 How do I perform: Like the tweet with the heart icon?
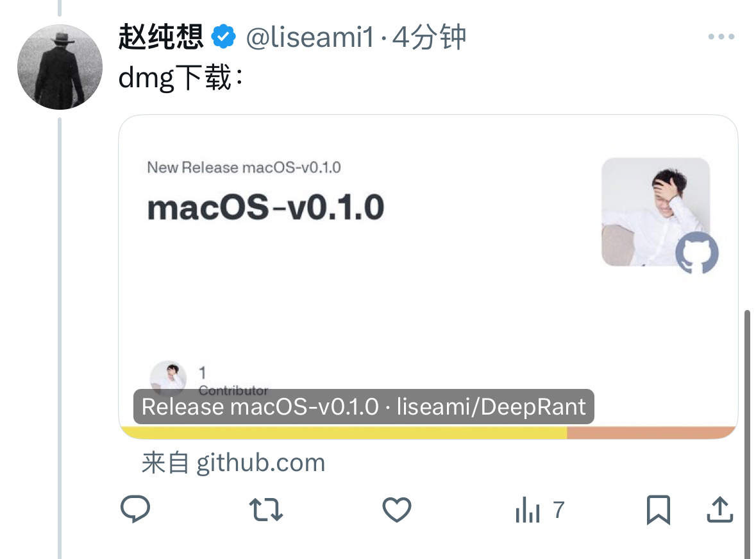[397, 510]
